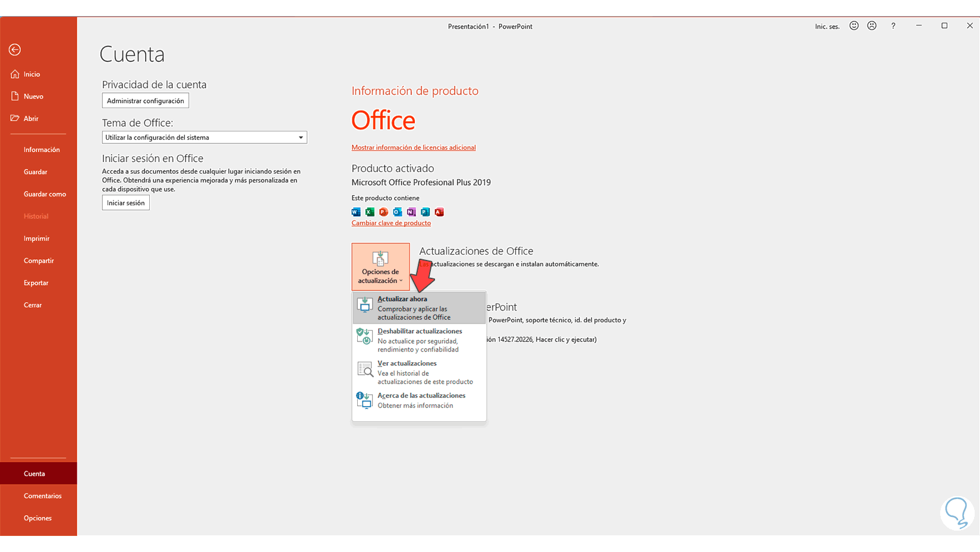Select Acerca de las actualizaciones entry

[419, 400]
